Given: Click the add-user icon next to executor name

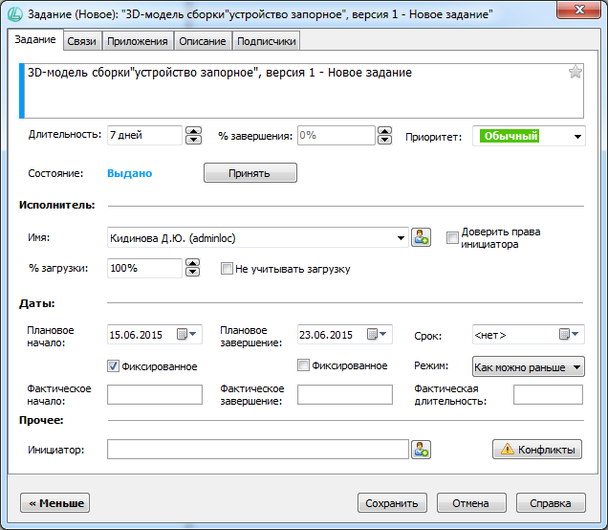Looking at the screenshot, I should [421, 237].
